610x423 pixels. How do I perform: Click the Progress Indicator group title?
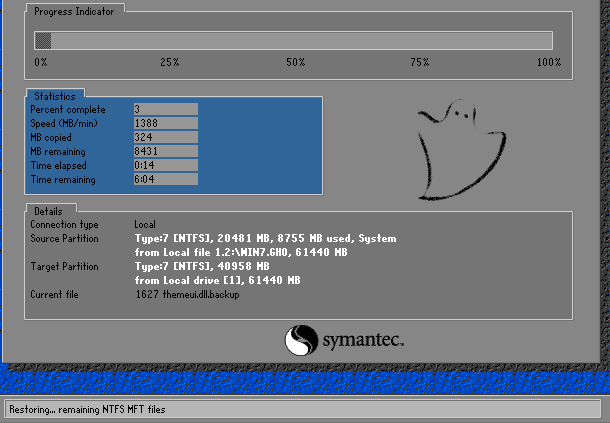coord(74,11)
